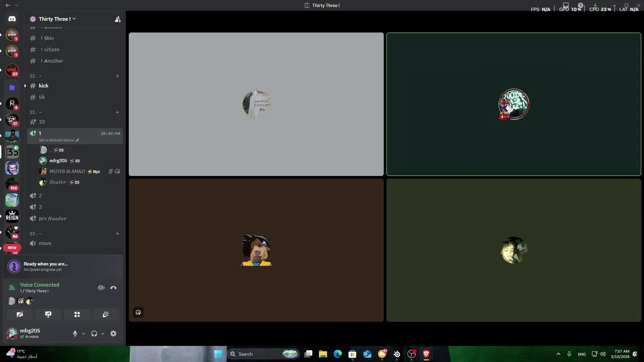Create channel in 33 category

[117, 112]
